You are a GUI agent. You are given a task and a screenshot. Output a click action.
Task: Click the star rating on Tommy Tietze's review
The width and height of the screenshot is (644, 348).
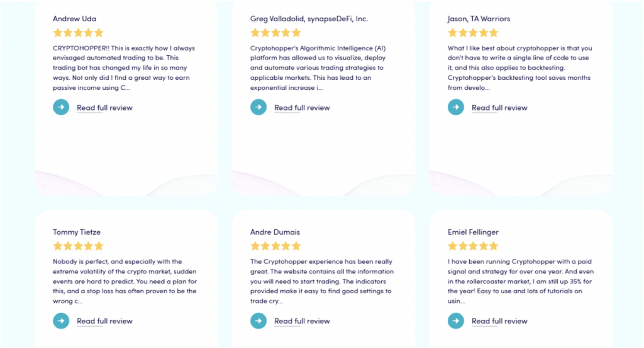click(78, 246)
